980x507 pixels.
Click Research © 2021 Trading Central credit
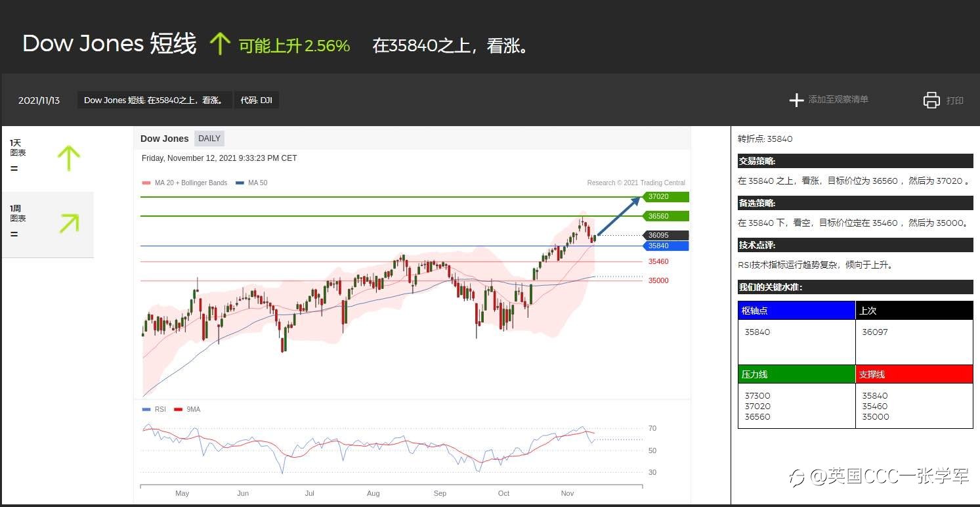[636, 183]
